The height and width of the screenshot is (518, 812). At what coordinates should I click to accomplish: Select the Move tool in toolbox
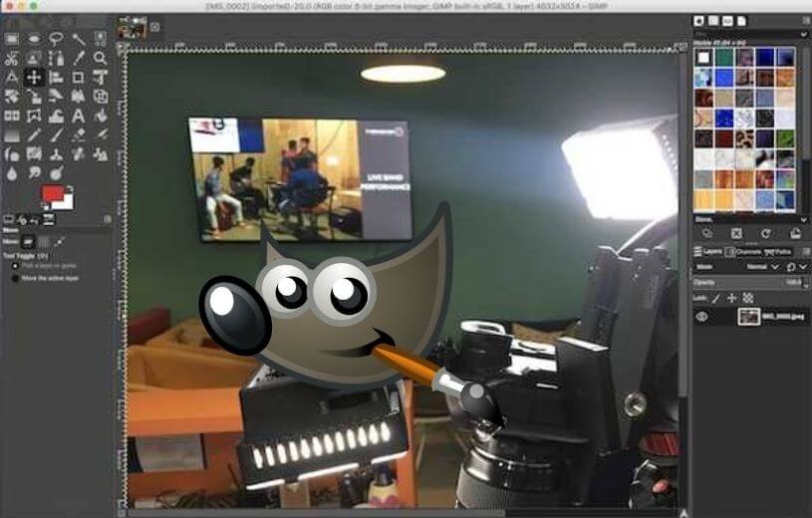pos(34,78)
